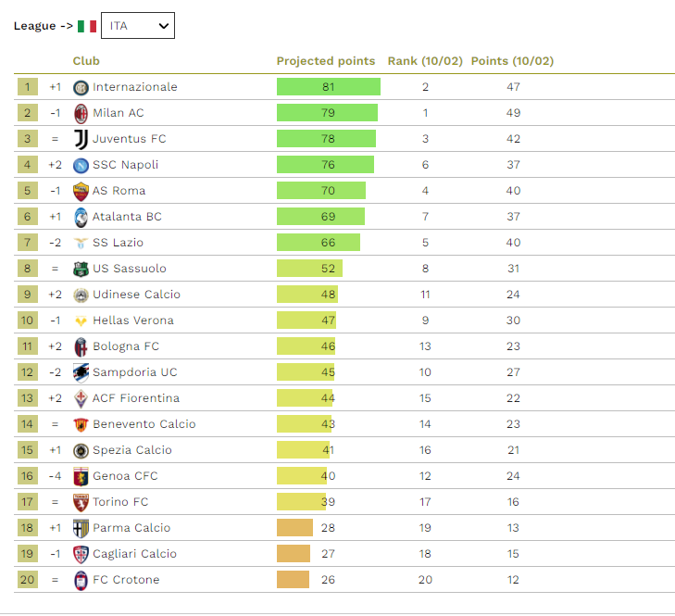Click the Milan AC club logo
The height and width of the screenshot is (616, 675).
[81, 113]
